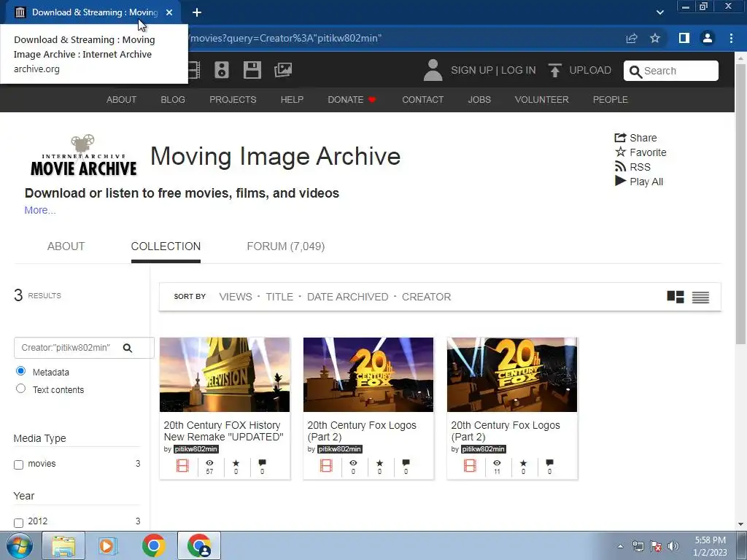The image size is (747, 560).
Task: Open BLOG in navigation bar
Action: pos(173,99)
